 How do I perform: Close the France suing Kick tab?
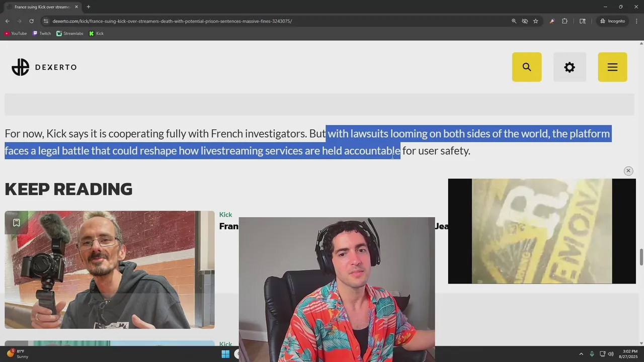click(x=76, y=7)
